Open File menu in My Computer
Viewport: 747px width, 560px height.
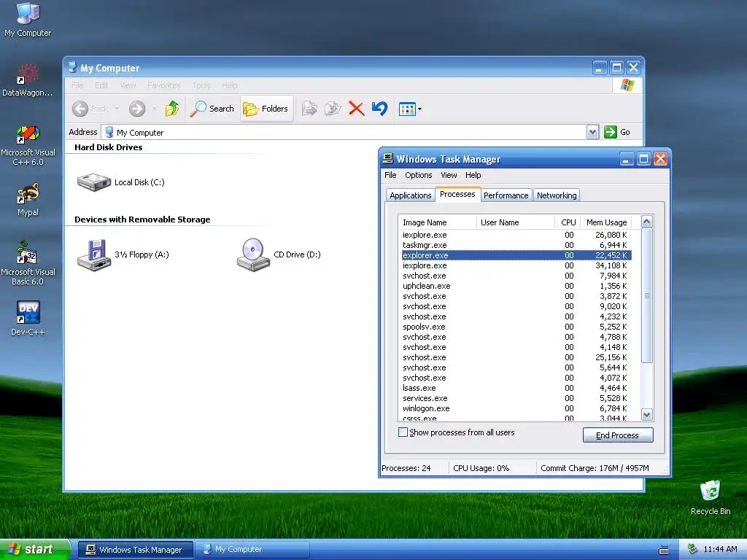[77, 85]
